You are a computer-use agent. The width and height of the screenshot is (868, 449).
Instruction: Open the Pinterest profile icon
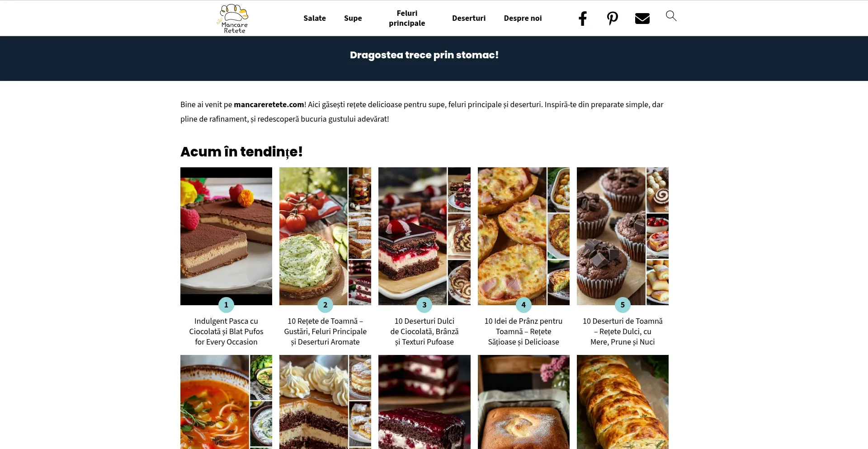click(x=612, y=19)
